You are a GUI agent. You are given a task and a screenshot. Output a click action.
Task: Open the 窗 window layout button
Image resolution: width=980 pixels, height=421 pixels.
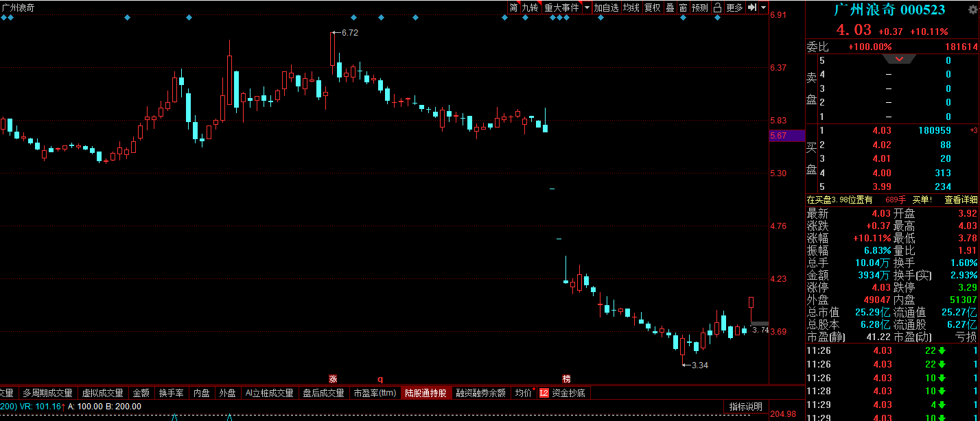[x=683, y=8]
